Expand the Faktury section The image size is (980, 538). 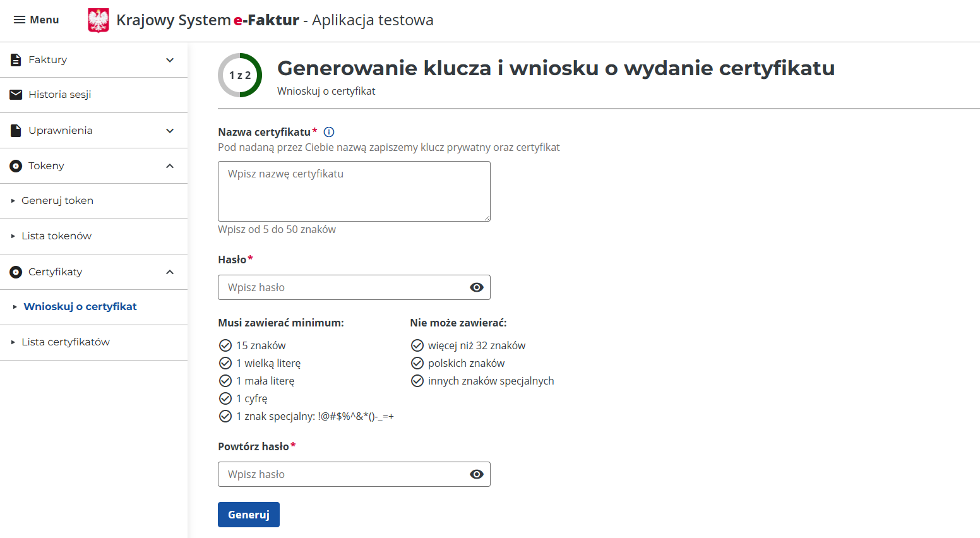[x=169, y=59]
